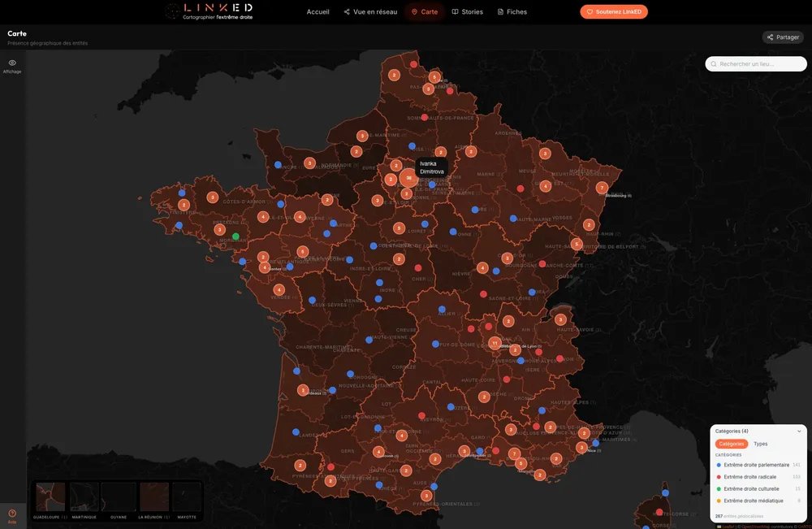
Task: Expand the cluster marker 3 in Pyrénées-Orientales
Action: tap(425, 496)
